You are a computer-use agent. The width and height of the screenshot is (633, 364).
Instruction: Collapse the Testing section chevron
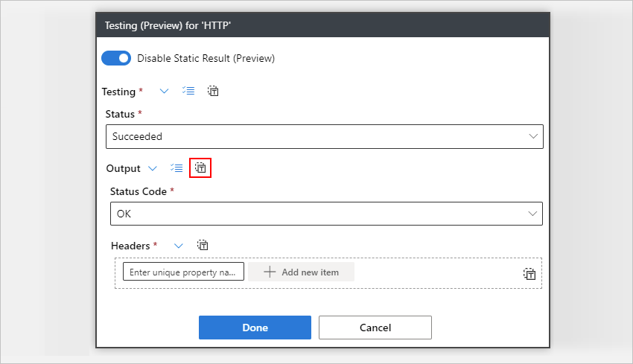tap(165, 92)
